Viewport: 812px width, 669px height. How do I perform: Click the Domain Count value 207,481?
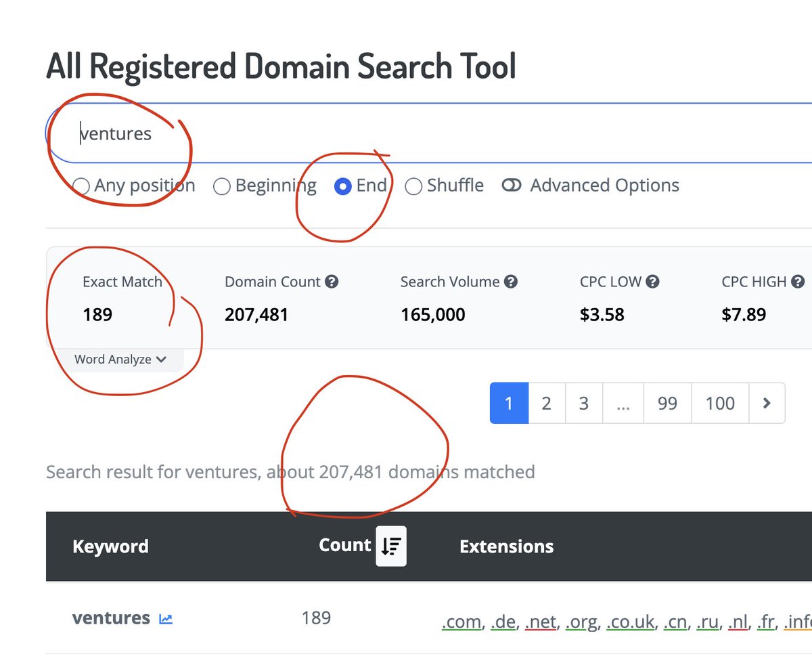point(256,315)
